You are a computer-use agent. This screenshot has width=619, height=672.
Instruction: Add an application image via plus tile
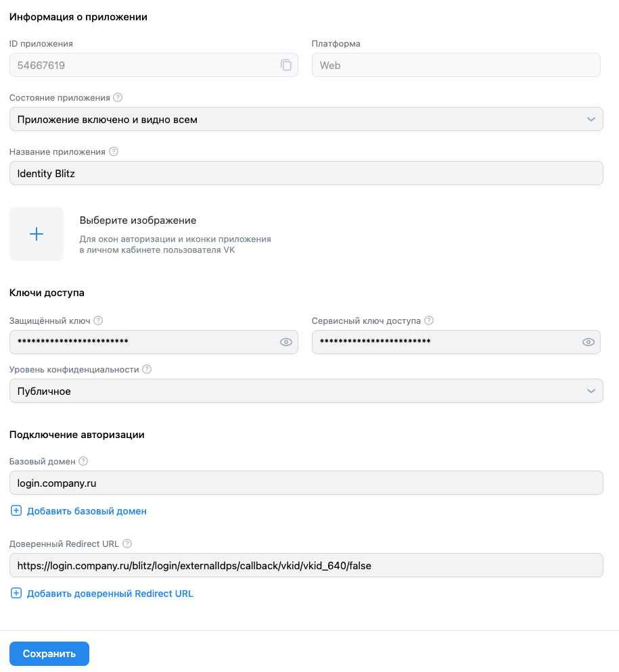tap(37, 234)
